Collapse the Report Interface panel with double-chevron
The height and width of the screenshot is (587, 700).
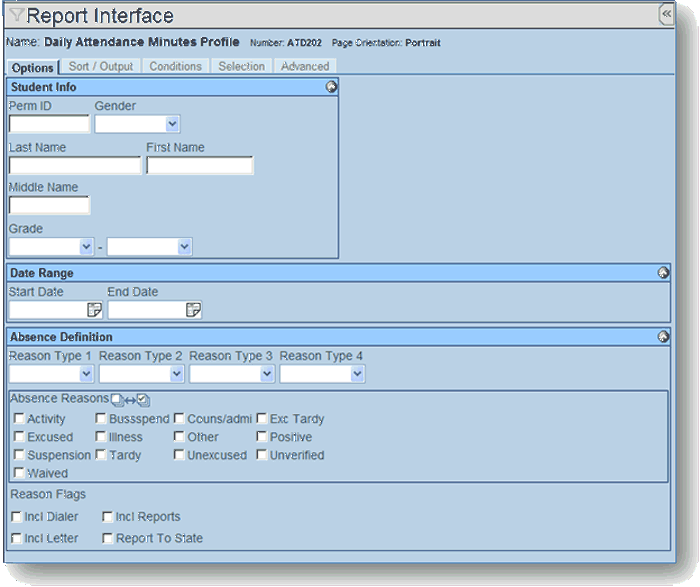[666, 14]
